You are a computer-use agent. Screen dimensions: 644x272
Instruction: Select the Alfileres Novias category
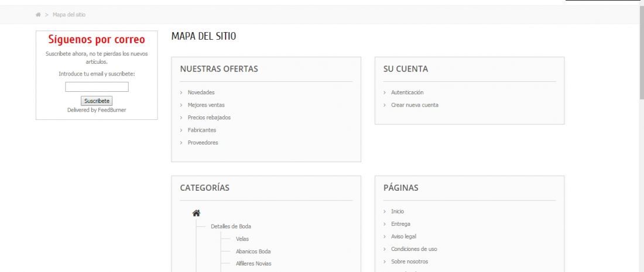[x=254, y=263]
